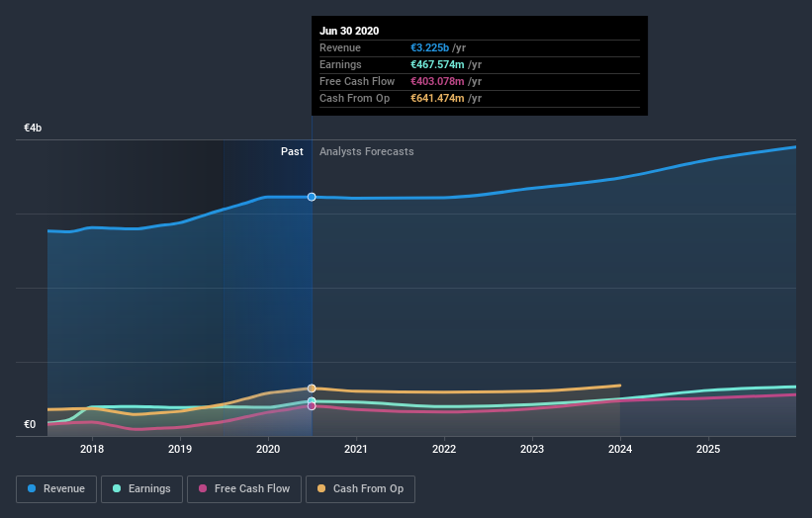Click the teal Earnings legend dot
Image resolution: width=812 pixels, height=518 pixels.
[x=117, y=488]
